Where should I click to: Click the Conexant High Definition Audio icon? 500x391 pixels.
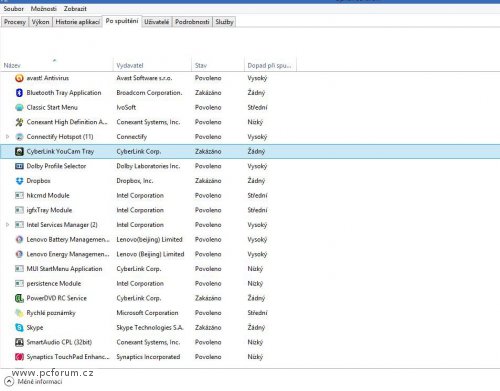tap(19, 122)
